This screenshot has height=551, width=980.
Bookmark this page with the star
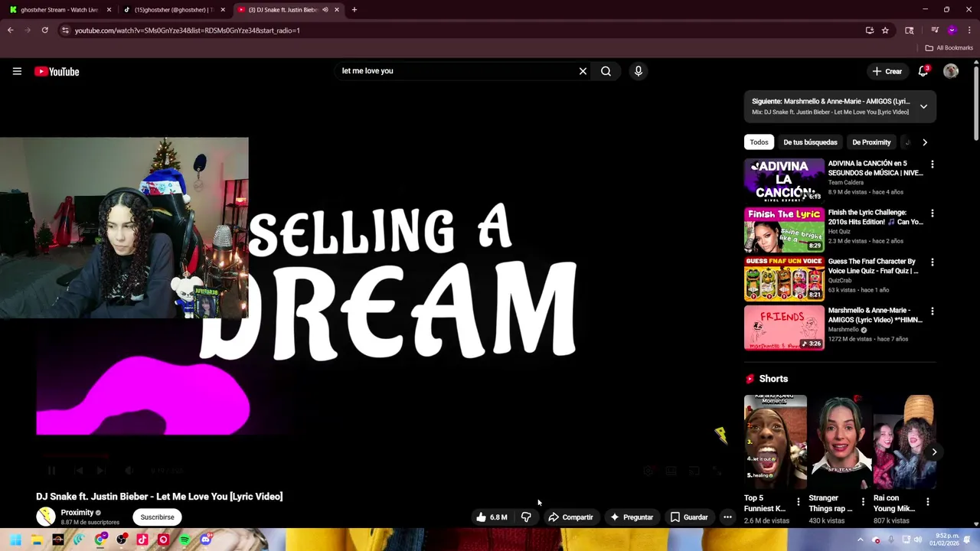coord(885,31)
